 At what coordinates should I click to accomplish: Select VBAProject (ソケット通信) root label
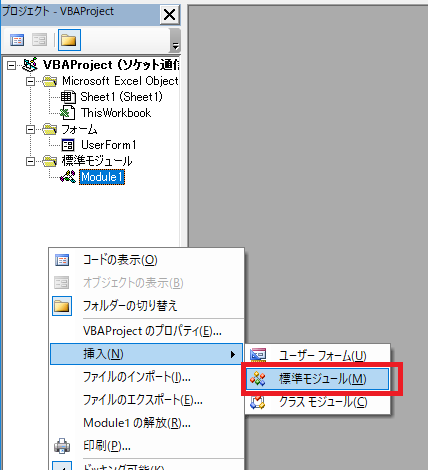click(111, 65)
